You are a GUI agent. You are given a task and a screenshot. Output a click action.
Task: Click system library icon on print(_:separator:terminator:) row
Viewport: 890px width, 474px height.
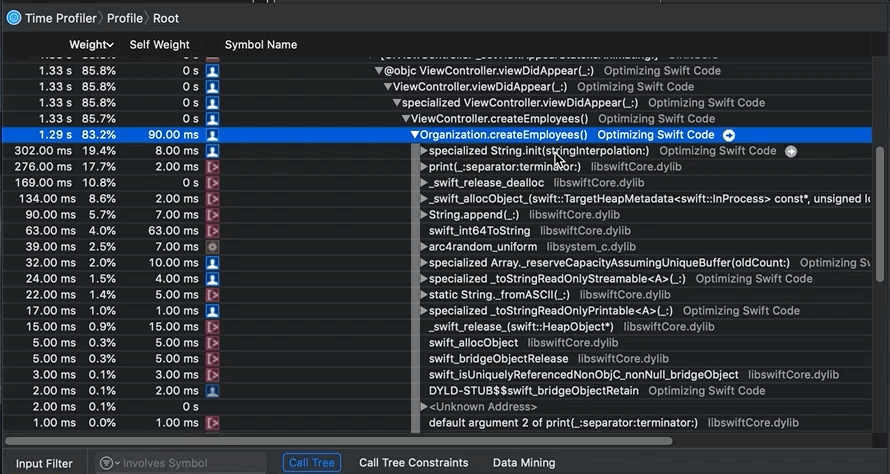click(x=212, y=167)
